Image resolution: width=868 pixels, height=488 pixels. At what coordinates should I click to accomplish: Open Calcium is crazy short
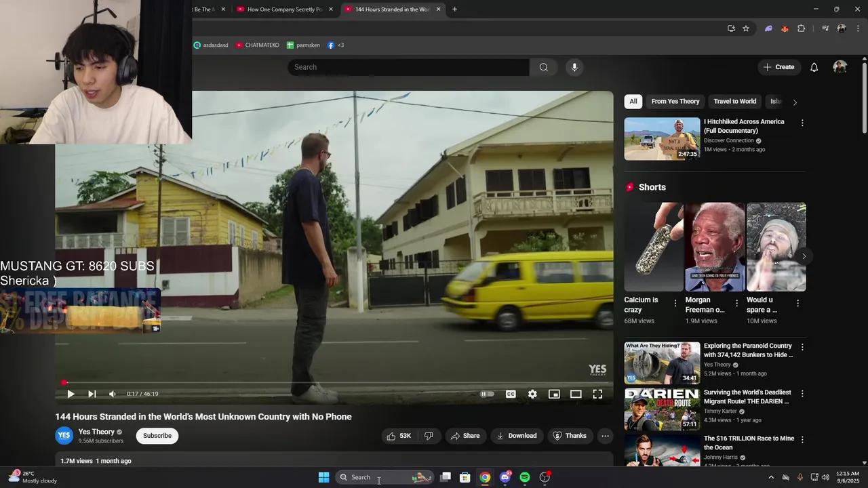[654, 247]
